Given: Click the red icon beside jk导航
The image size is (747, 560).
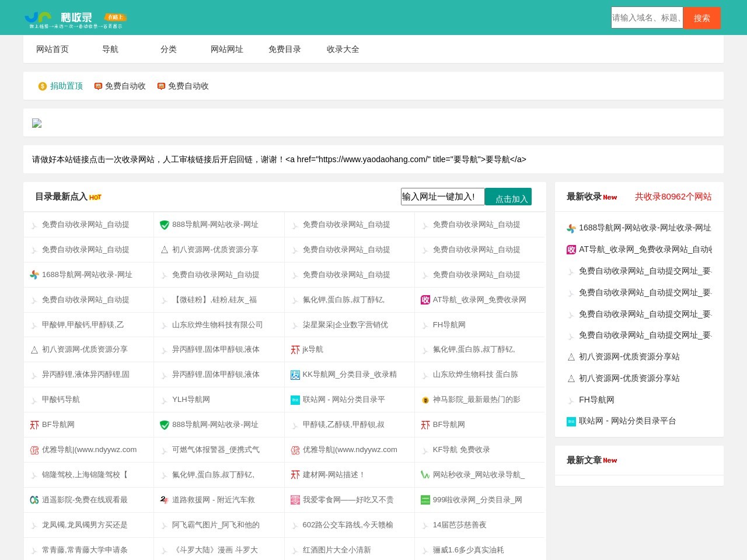Looking at the screenshot, I should [295, 350].
